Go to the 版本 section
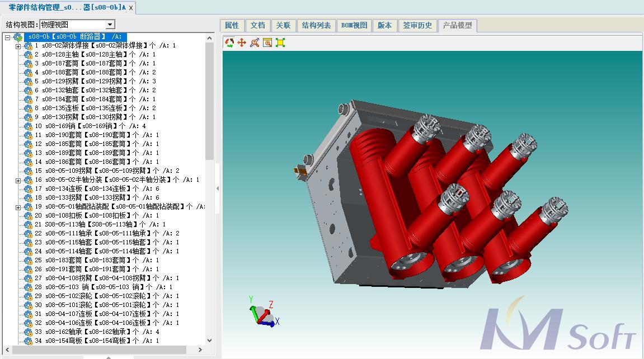This screenshot has width=644, height=359. pos(384,25)
